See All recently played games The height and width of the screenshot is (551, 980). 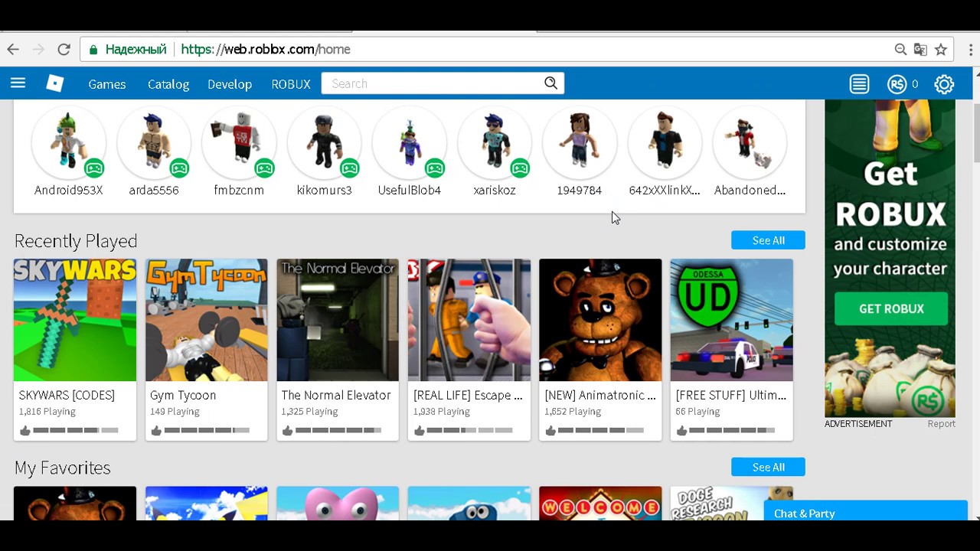768,240
